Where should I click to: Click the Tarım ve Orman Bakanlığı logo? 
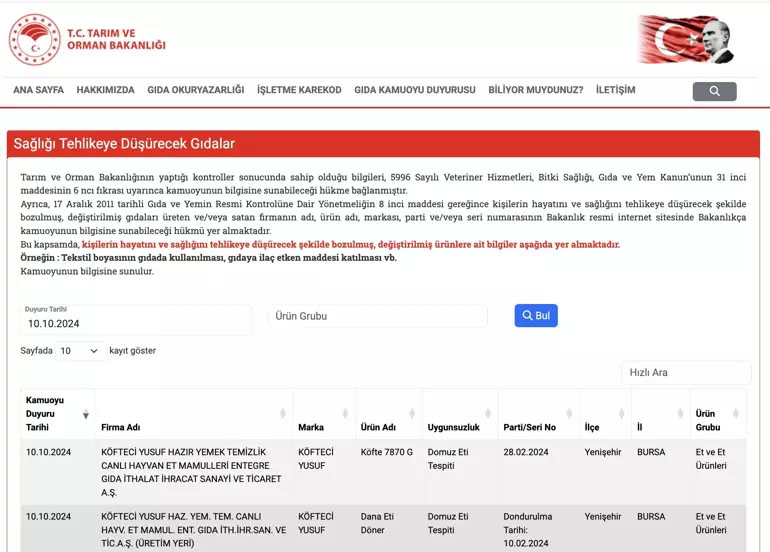(x=87, y=39)
